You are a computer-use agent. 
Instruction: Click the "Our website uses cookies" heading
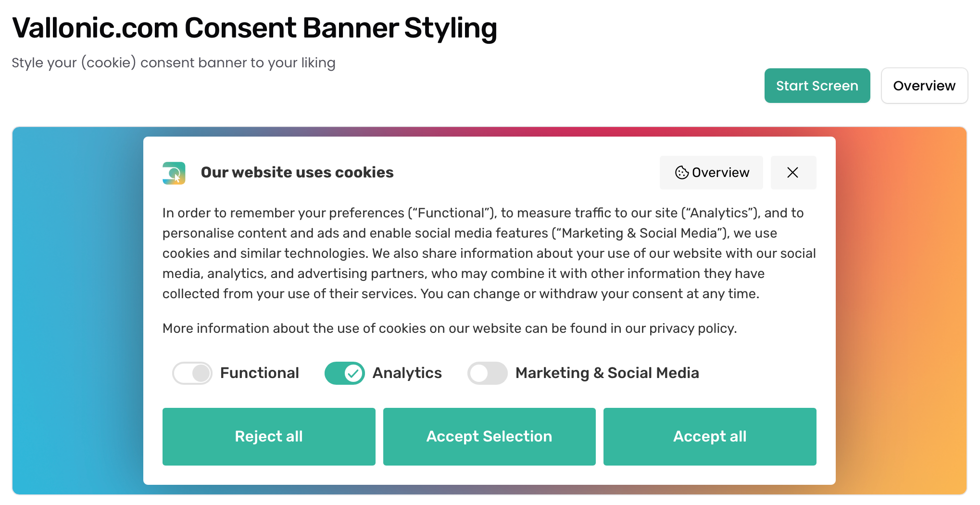click(x=297, y=173)
